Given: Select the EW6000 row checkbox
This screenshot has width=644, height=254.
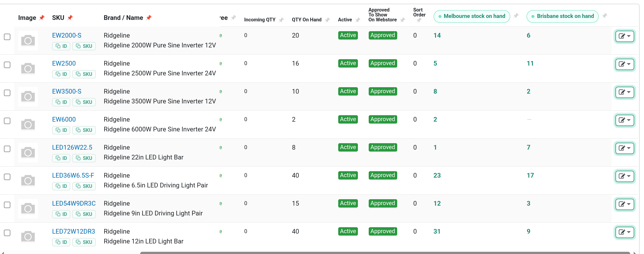Looking at the screenshot, I should [x=7, y=121].
